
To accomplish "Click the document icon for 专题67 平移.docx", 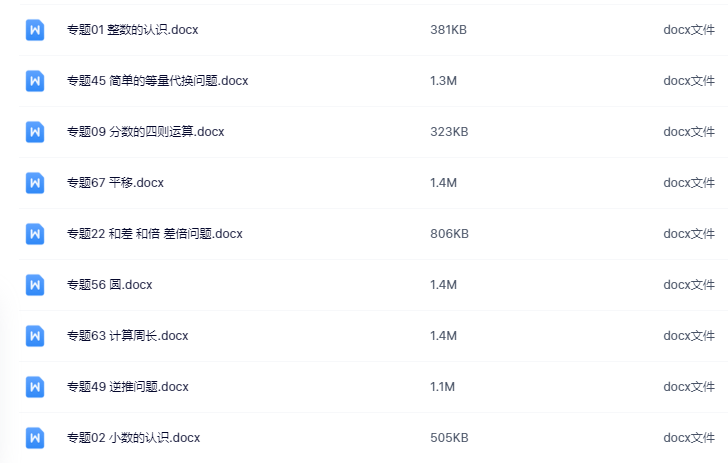I will click(35, 183).
